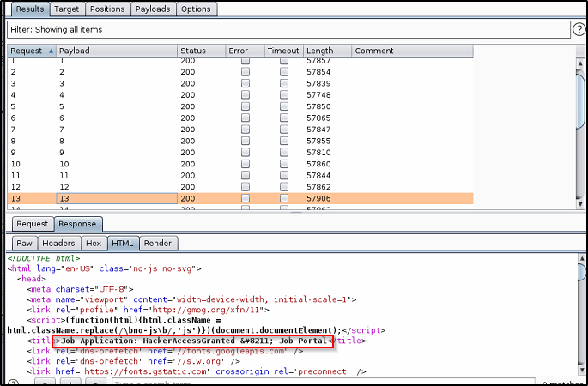Open the Raw response view
The height and width of the screenshot is (386, 588).
24,244
